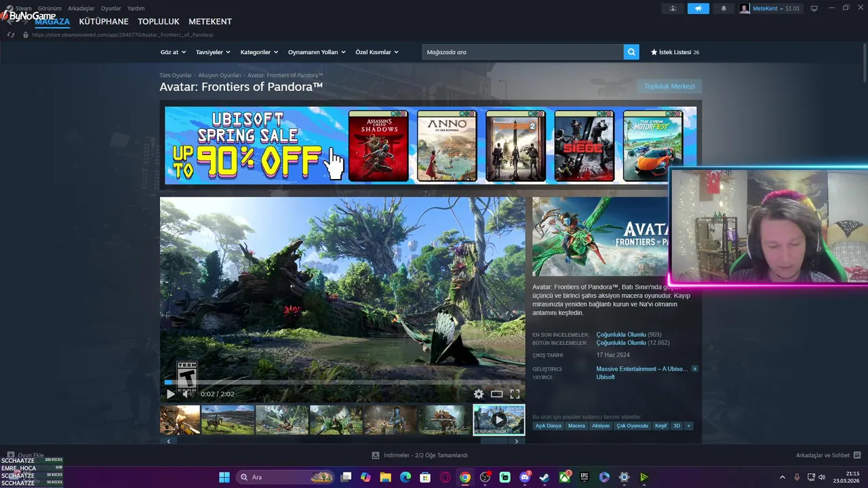868x488 pixels.
Task: Show hidden system tray icons chevron
Action: pyautogui.click(x=782, y=477)
